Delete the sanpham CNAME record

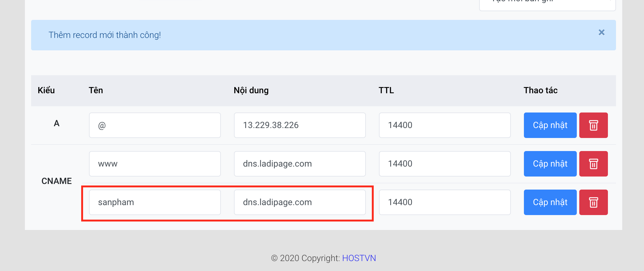click(x=593, y=202)
